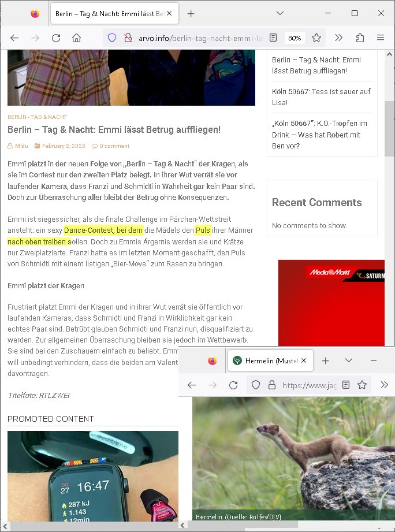Click the Firefox logo in Hermelin window

pyautogui.click(x=213, y=360)
